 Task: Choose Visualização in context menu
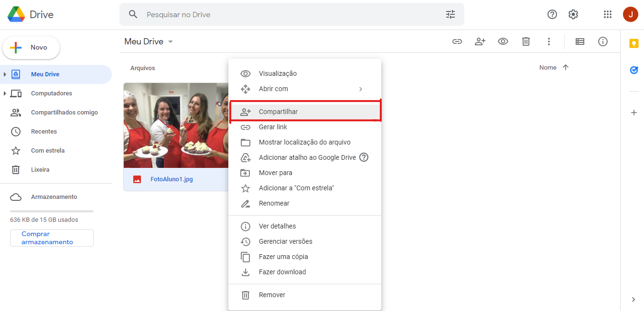tap(305, 73)
